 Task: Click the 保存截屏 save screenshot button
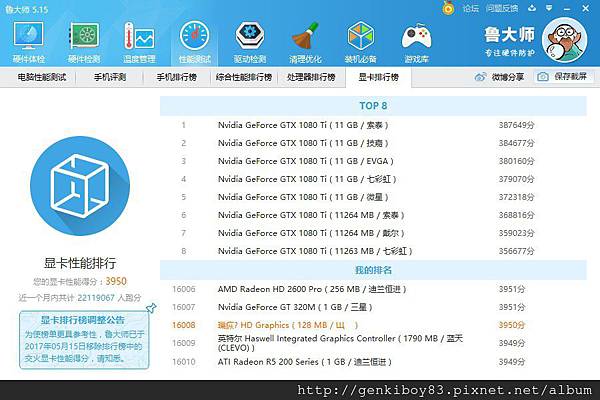click(564, 77)
